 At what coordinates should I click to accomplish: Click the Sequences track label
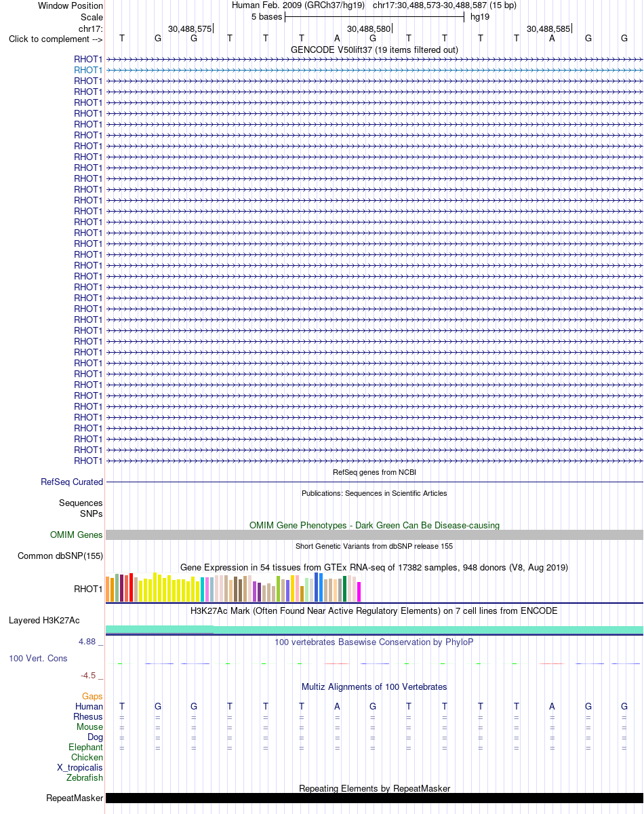point(81,503)
